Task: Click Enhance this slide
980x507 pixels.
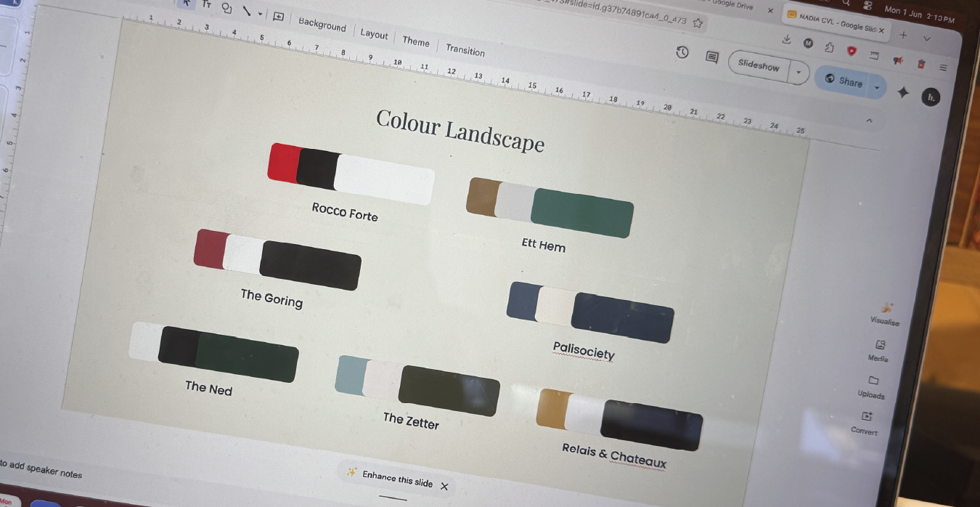Action: [x=397, y=479]
